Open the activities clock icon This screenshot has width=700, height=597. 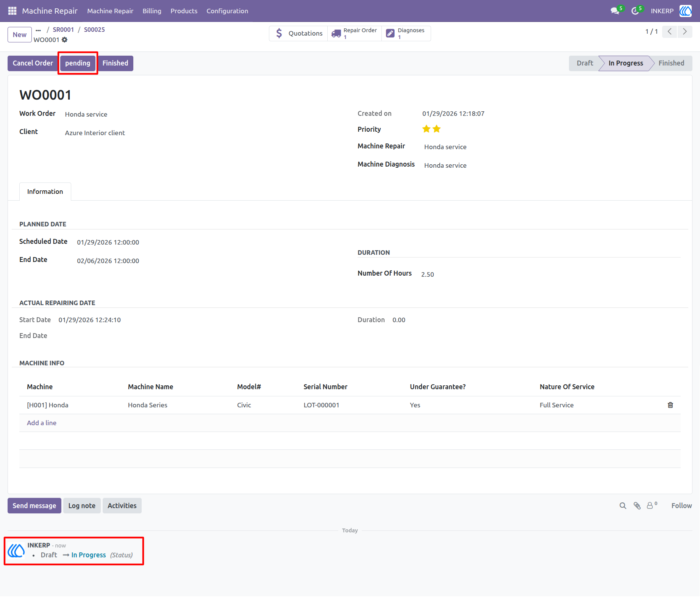pos(635,11)
